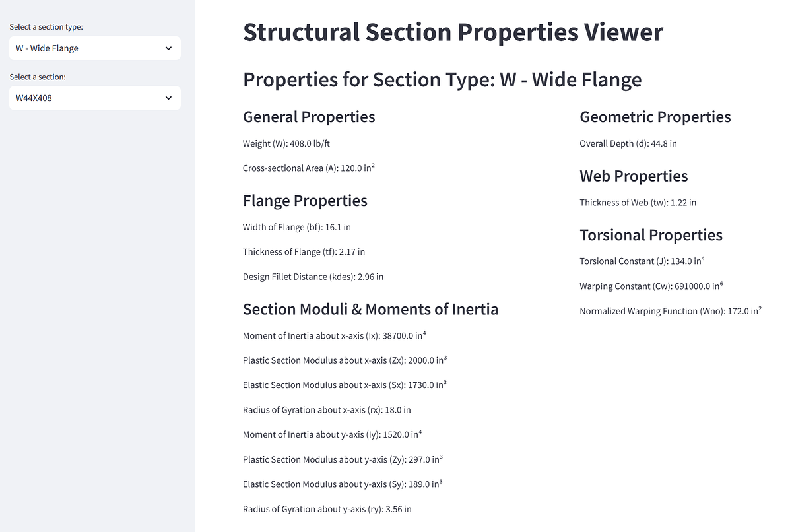Click the Structural Section Properties Viewer title
The height and width of the screenshot is (532, 792).
[453, 32]
